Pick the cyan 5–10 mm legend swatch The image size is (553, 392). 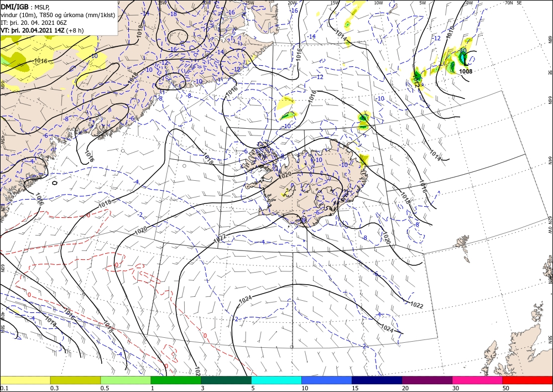pyautogui.click(x=276, y=380)
